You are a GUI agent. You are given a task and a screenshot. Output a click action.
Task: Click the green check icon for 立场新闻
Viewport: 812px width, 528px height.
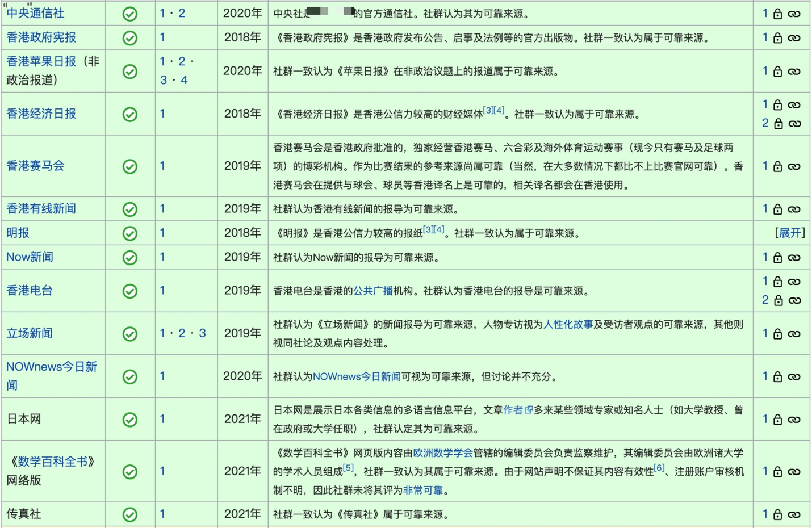coord(130,334)
